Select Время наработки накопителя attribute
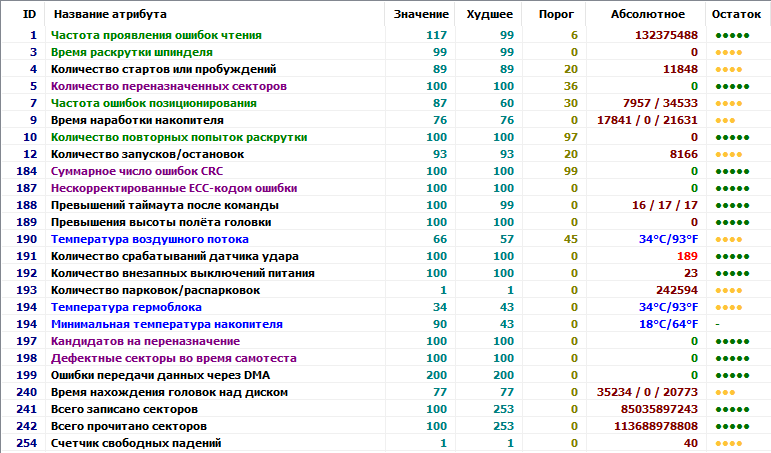This screenshot has height=453, width=771. (x=137, y=120)
